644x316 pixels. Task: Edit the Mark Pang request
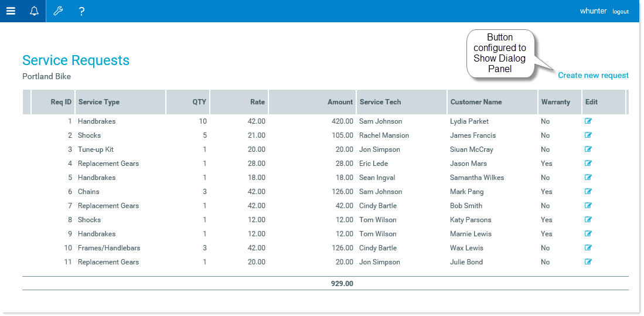pyautogui.click(x=588, y=191)
